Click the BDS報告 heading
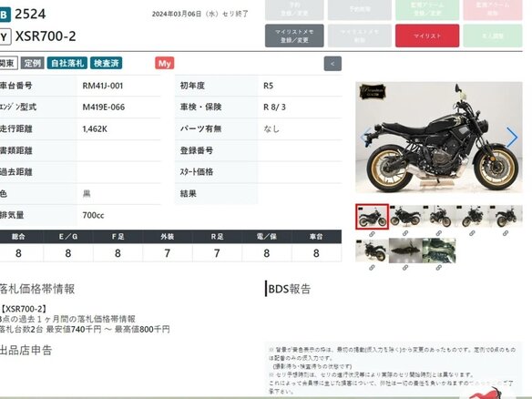Screen dimensions: 532x399 [x=290, y=289]
